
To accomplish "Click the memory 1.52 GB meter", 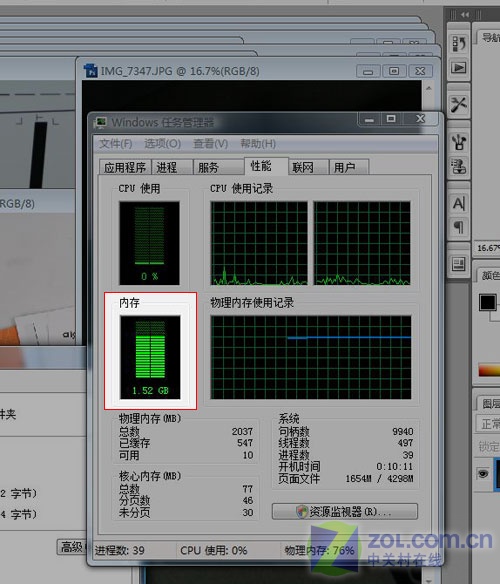I will (x=150, y=357).
